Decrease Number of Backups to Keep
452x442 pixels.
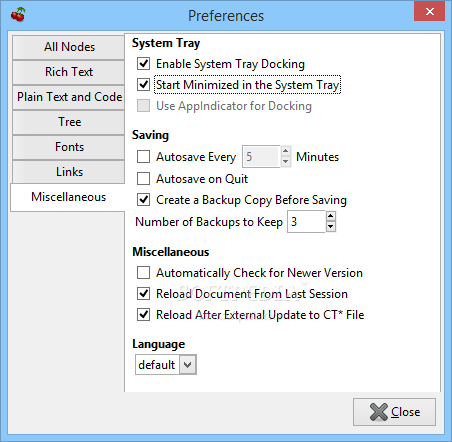(x=330, y=227)
